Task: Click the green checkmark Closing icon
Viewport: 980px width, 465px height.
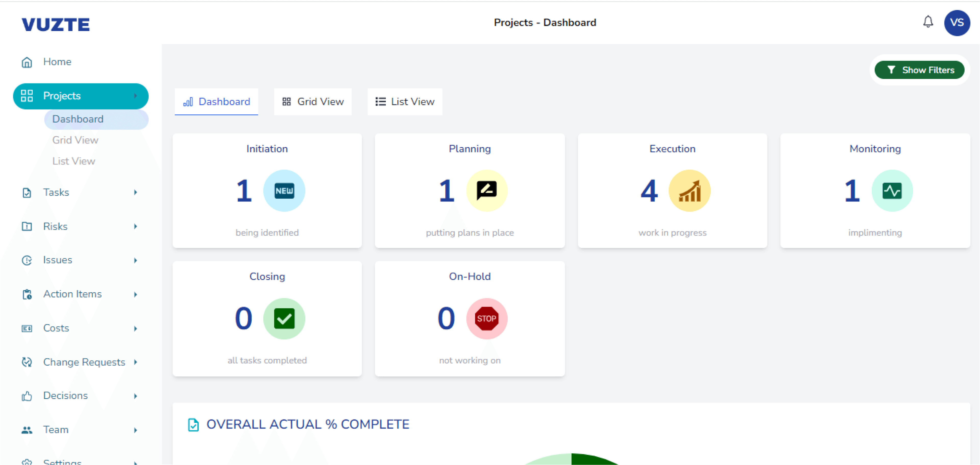Action: click(x=284, y=318)
